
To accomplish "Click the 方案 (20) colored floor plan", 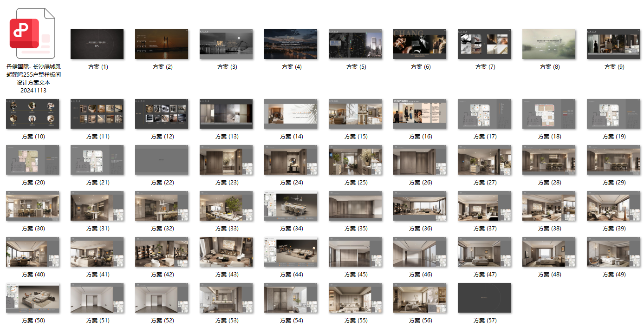I will point(33,160).
